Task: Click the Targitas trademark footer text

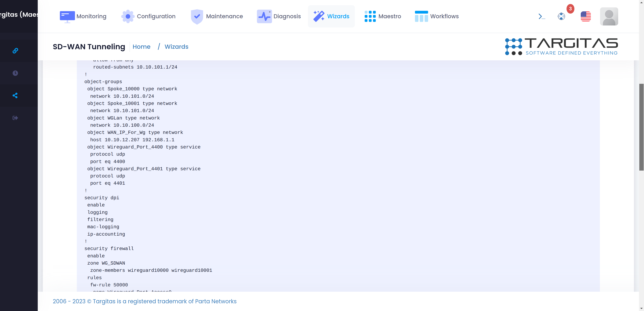Action: point(145,301)
